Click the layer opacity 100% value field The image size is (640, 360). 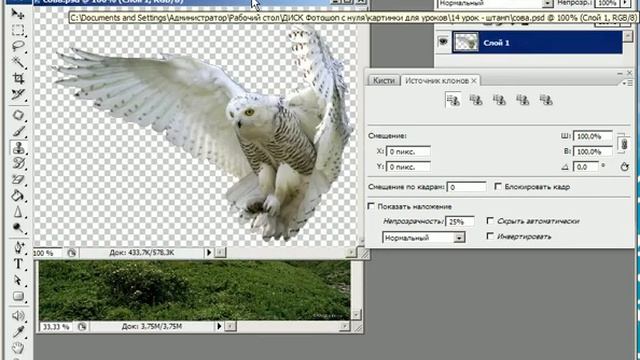pyautogui.click(x=608, y=3)
